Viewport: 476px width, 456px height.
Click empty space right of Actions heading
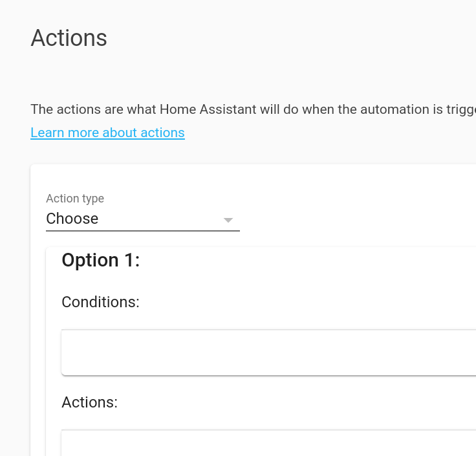pyautogui.click(x=291, y=38)
